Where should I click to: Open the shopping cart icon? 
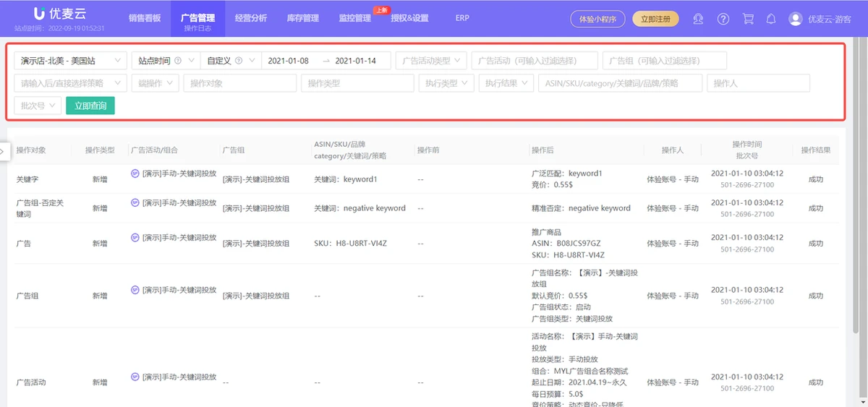tap(748, 19)
